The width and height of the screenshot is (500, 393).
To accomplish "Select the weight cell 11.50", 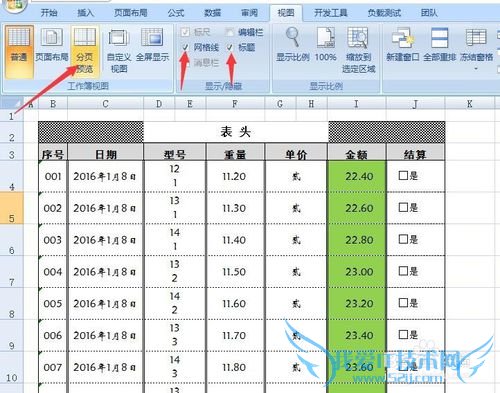I will click(x=235, y=272).
